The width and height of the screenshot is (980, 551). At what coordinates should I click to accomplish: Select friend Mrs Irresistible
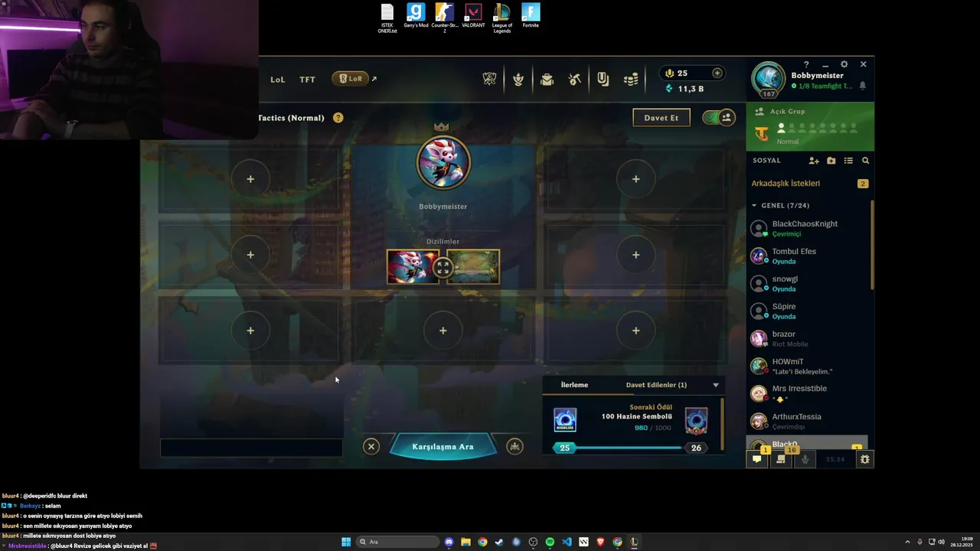[809, 393]
